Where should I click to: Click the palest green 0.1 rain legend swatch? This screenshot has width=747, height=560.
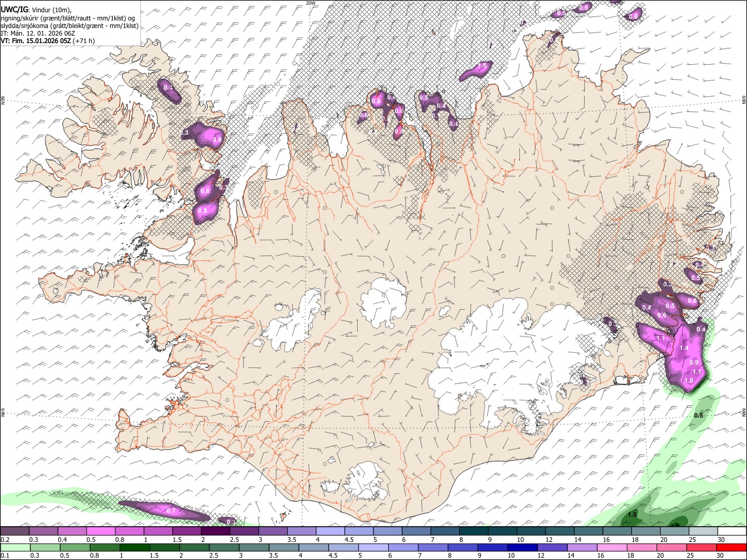[x=15, y=547]
